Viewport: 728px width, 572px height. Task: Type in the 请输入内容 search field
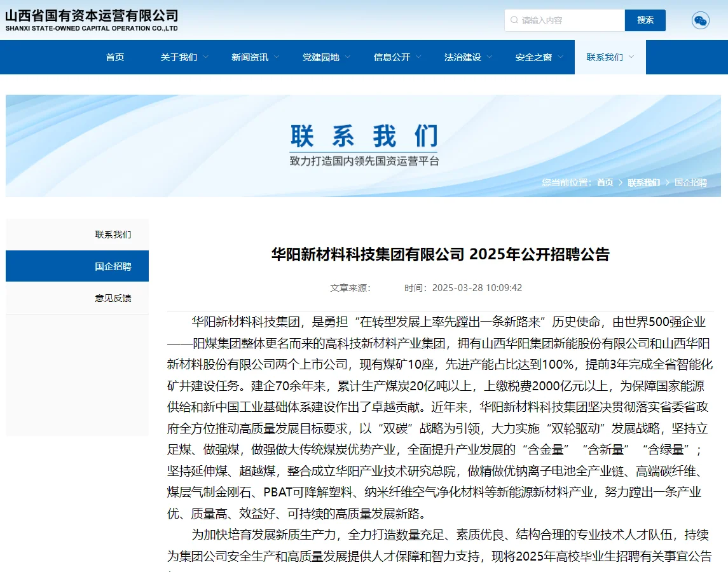[565, 20]
